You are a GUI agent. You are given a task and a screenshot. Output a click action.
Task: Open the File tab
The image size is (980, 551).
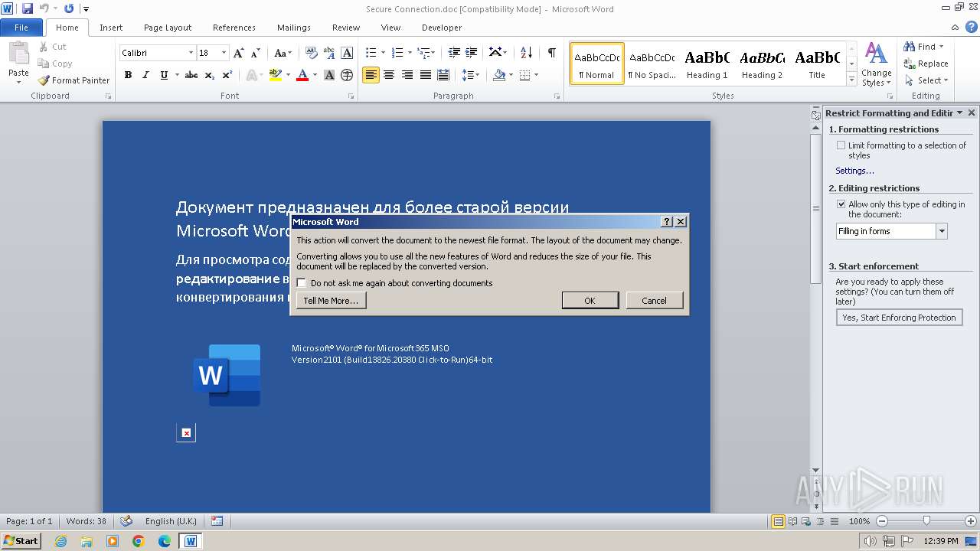click(21, 28)
